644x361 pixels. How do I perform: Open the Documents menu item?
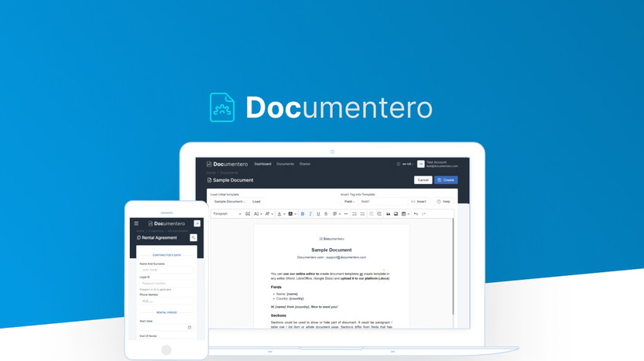(x=285, y=164)
